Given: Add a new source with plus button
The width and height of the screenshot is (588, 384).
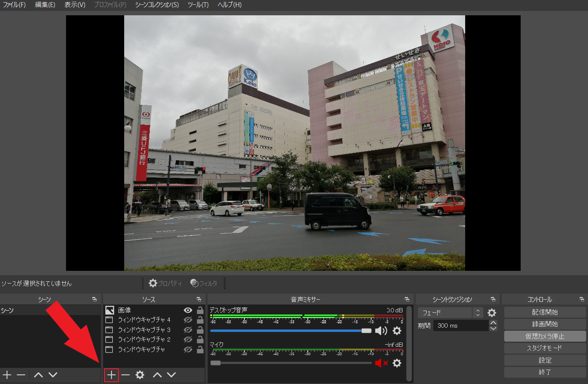Looking at the screenshot, I should coord(111,375).
